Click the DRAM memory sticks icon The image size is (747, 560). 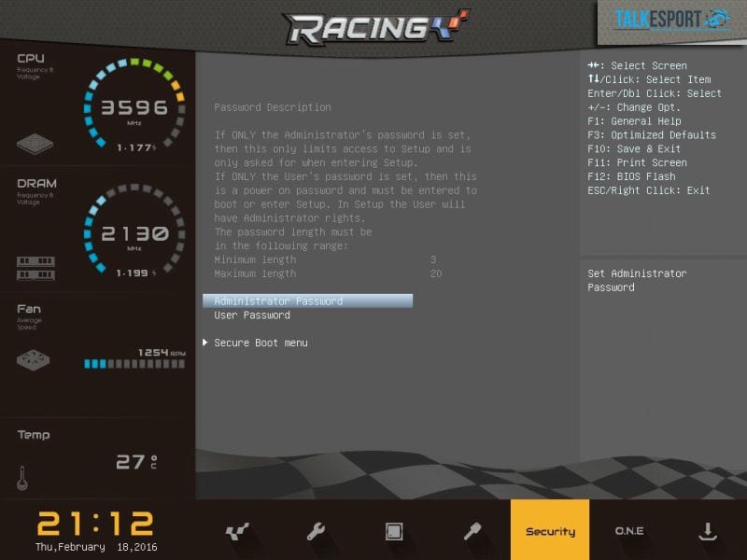(x=35, y=268)
